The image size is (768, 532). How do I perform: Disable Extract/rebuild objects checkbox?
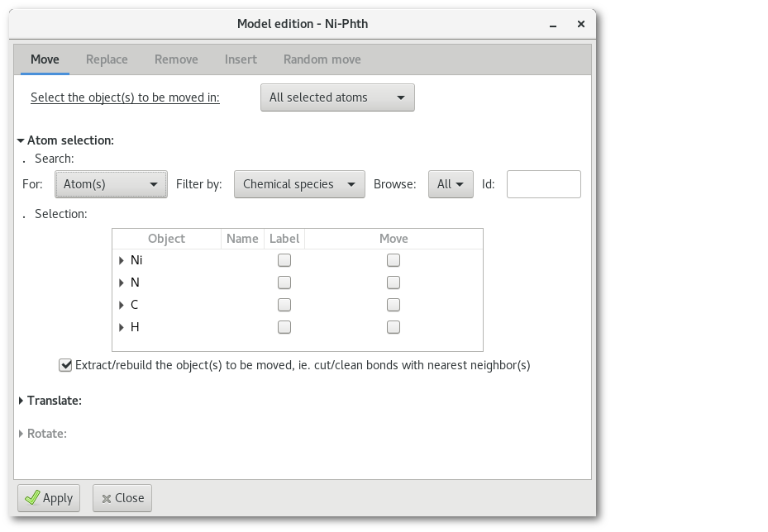tap(65, 365)
